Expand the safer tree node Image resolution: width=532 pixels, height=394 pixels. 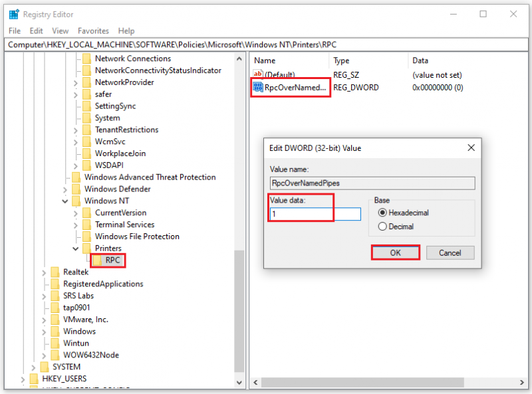(x=75, y=94)
